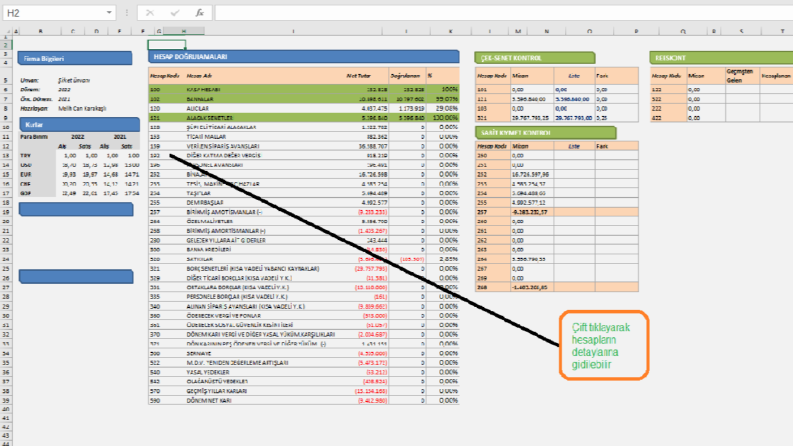This screenshot has width=793, height=446.
Task: Click the 'ALICILAR' account name
Action: pos(197,108)
